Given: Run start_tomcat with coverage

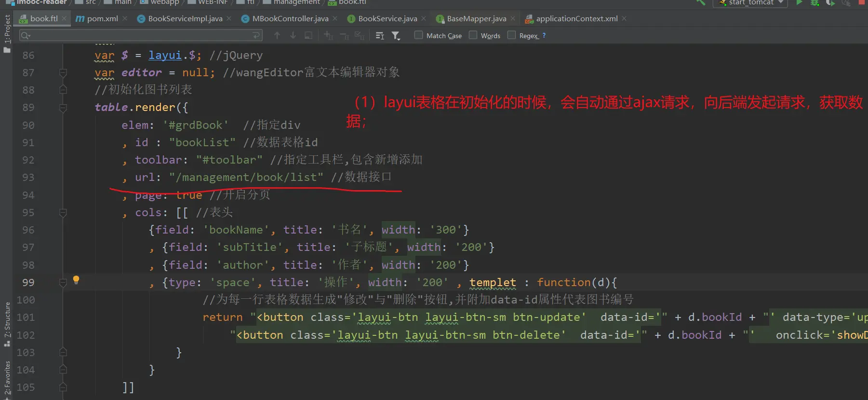Looking at the screenshot, I should click(830, 2).
